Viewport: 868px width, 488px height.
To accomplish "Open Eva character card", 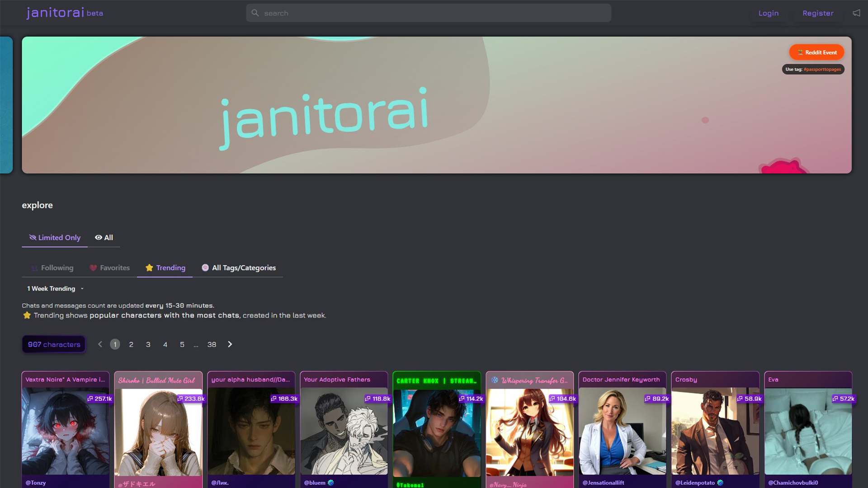I will [x=808, y=430].
